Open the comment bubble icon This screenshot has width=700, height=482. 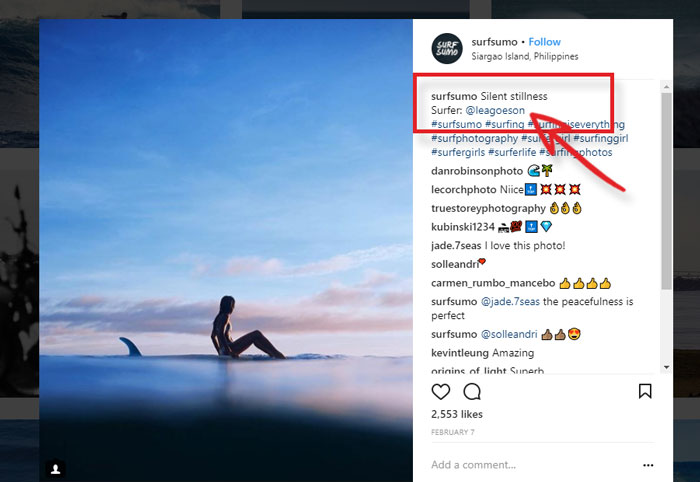point(472,391)
